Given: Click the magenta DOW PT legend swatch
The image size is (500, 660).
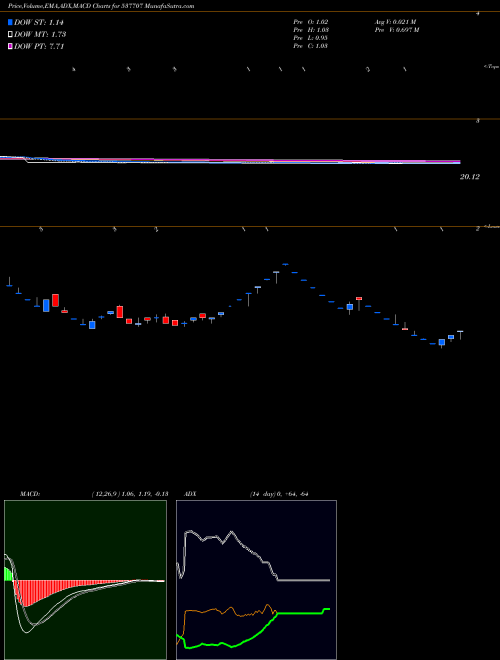Looking at the screenshot, I should 10,46.
